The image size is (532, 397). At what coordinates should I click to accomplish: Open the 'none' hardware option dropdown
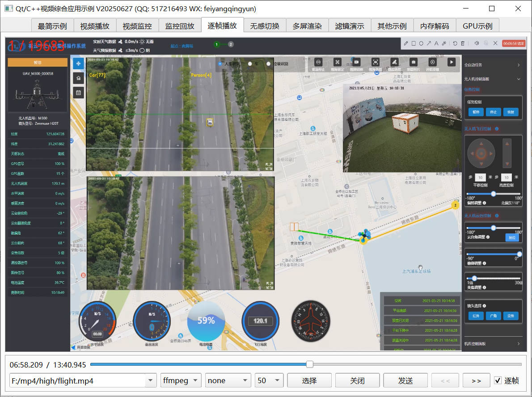click(x=228, y=380)
